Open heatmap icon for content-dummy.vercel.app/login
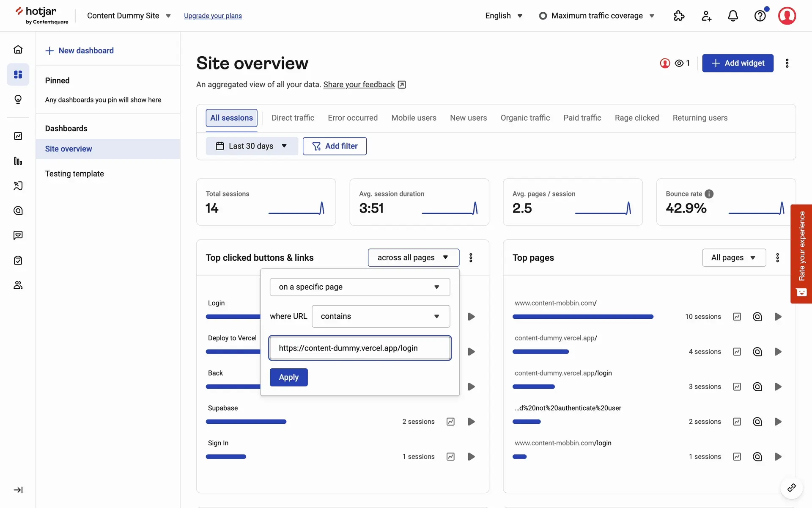This screenshot has width=812, height=508. pos(757,387)
